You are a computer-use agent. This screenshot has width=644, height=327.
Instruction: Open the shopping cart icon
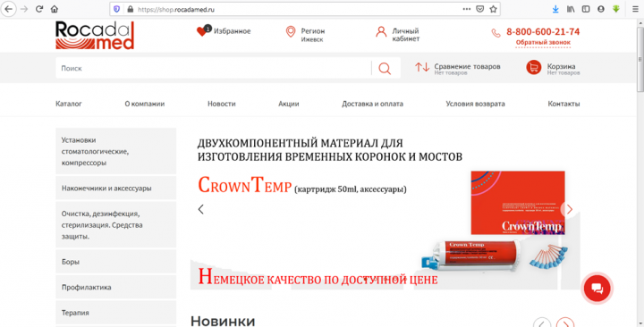pyautogui.click(x=533, y=68)
